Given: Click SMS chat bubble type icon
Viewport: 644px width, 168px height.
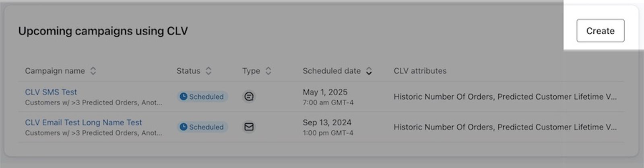Looking at the screenshot, I should click(x=249, y=96).
